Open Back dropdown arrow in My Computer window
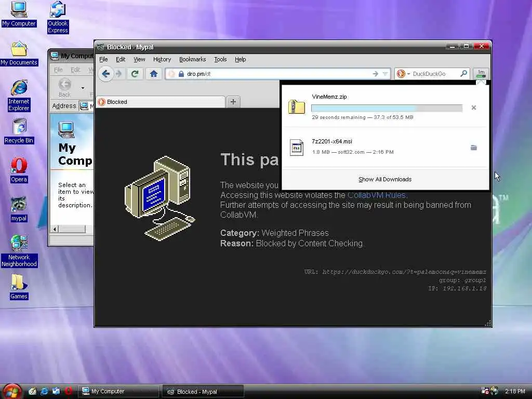The image size is (532, 399). click(x=83, y=88)
